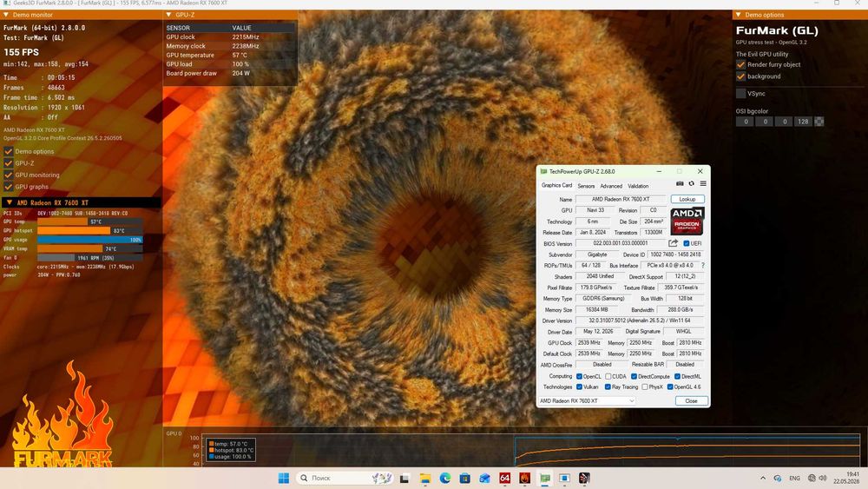Viewport: 868px width, 489px height.
Task: Enable the VSync checkbox
Action: click(740, 94)
